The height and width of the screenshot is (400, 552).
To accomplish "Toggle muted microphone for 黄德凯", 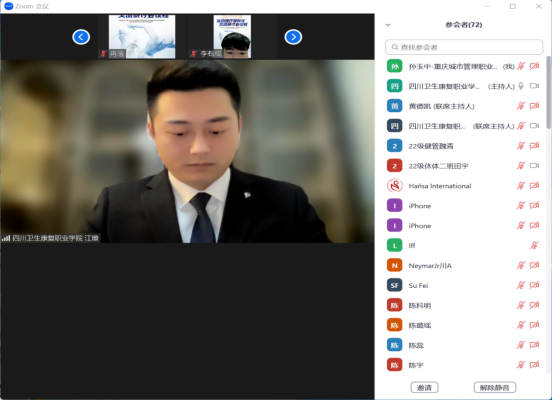I will coord(521,106).
